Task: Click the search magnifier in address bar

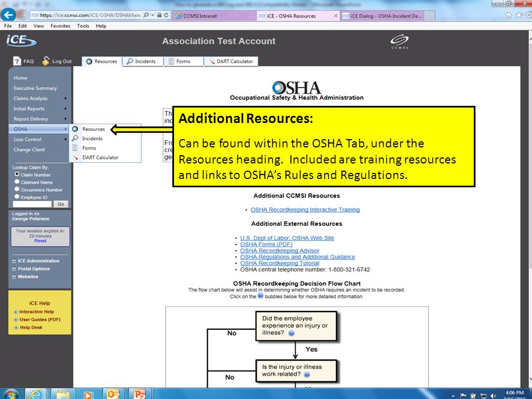Action: 146,16
